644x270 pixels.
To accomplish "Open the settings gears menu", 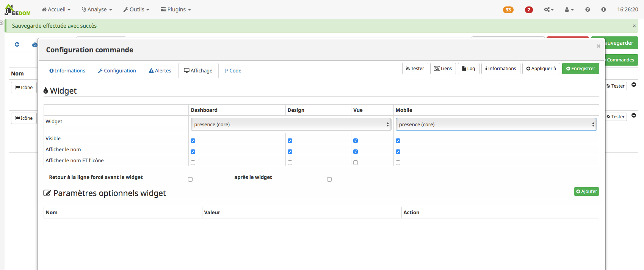I will pos(548,9).
